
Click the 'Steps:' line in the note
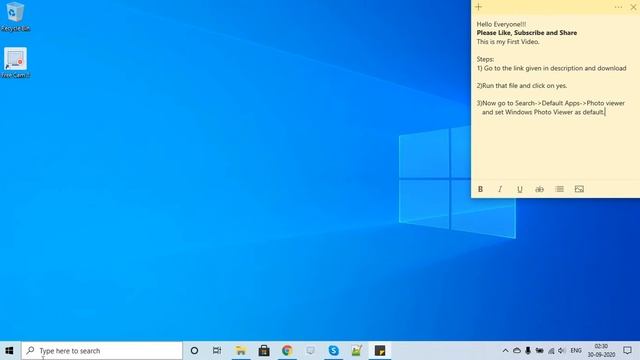pyautogui.click(x=485, y=59)
